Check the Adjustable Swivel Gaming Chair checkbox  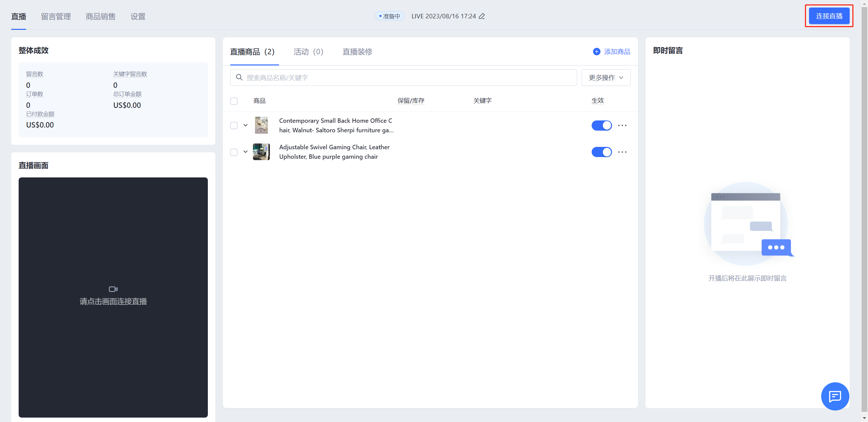click(x=234, y=152)
